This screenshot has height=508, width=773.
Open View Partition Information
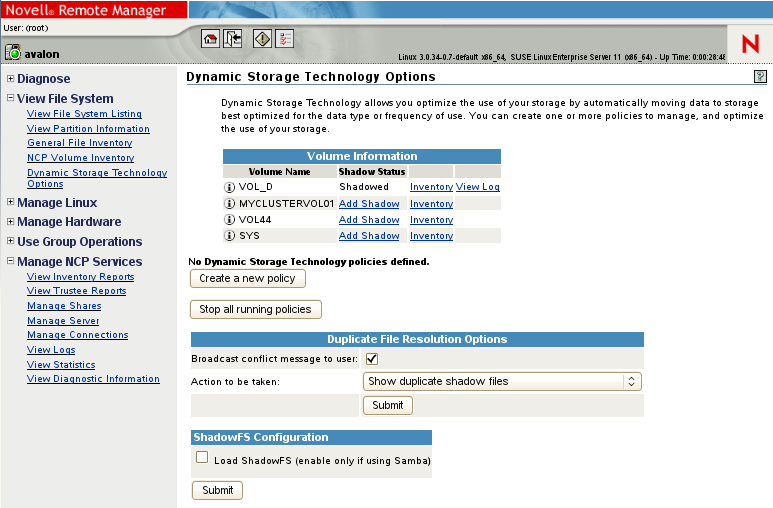88,129
